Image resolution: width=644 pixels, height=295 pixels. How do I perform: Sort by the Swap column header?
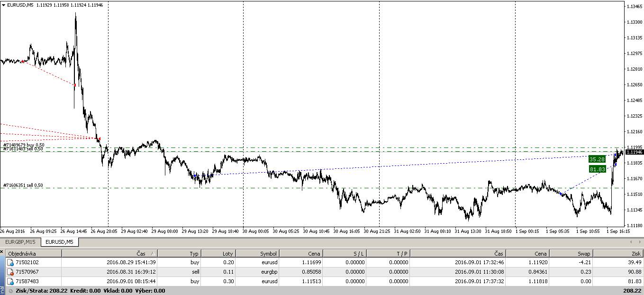tap(571, 254)
